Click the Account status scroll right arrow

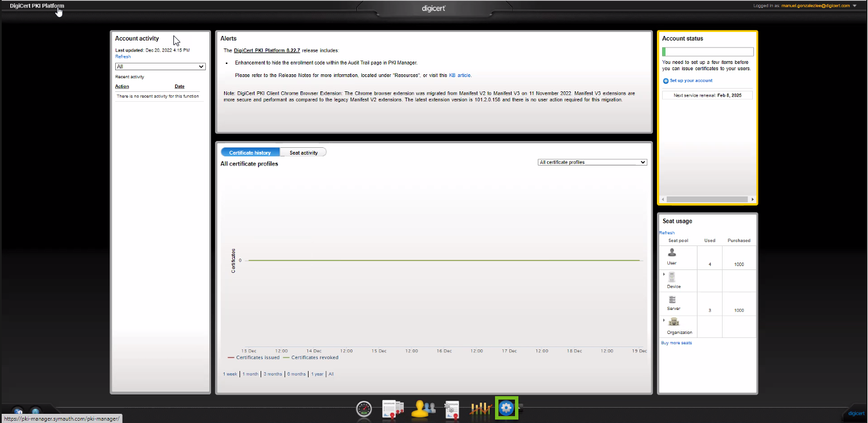(752, 200)
